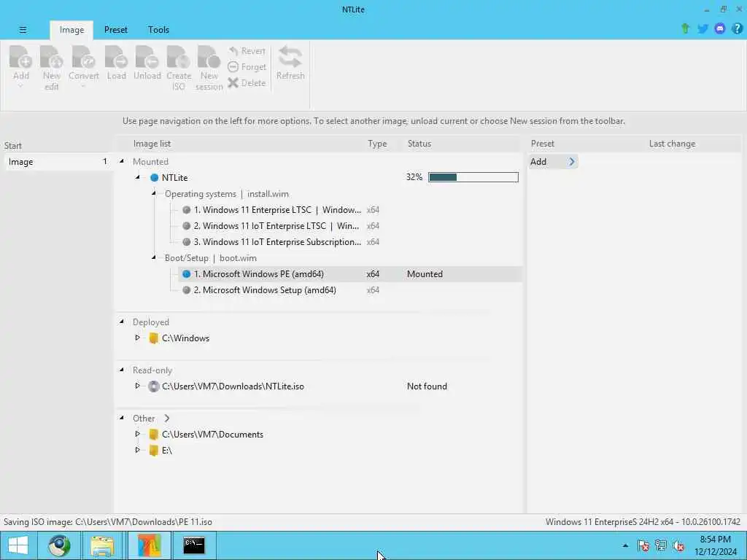Switch to the Tools ribbon tab
The height and width of the screenshot is (560, 747).
coord(158,29)
